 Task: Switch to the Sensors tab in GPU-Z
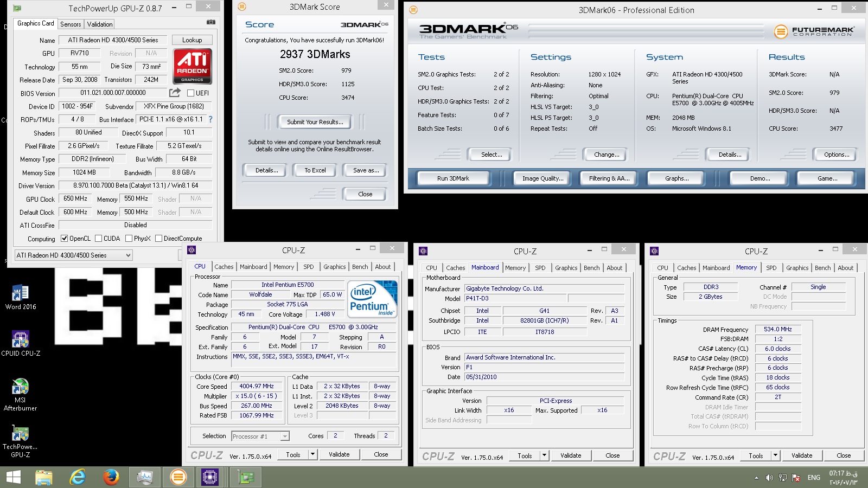coord(71,24)
